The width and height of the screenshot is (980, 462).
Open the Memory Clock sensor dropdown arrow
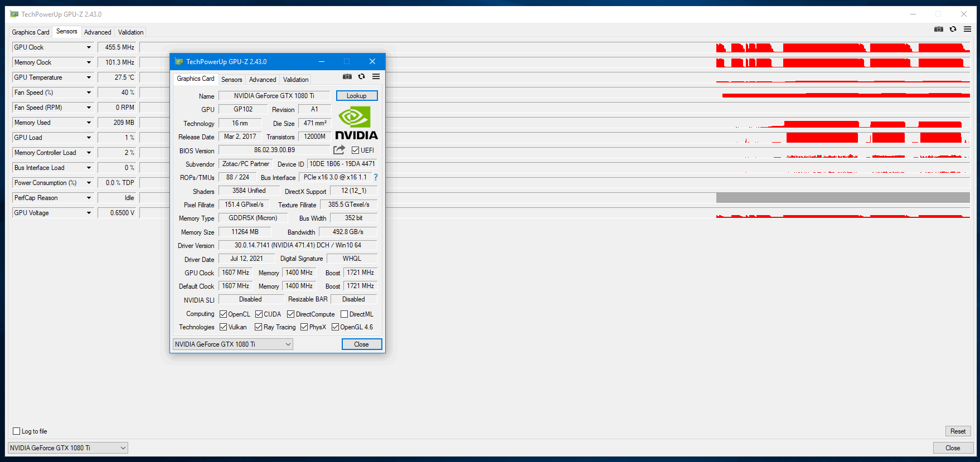coord(89,62)
